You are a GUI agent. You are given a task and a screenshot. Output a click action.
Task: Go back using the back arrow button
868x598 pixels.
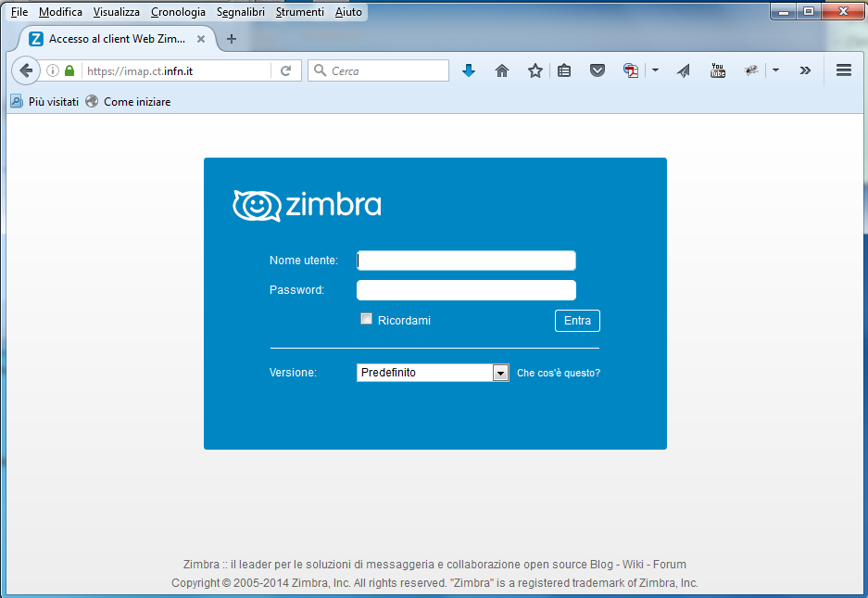(25, 70)
